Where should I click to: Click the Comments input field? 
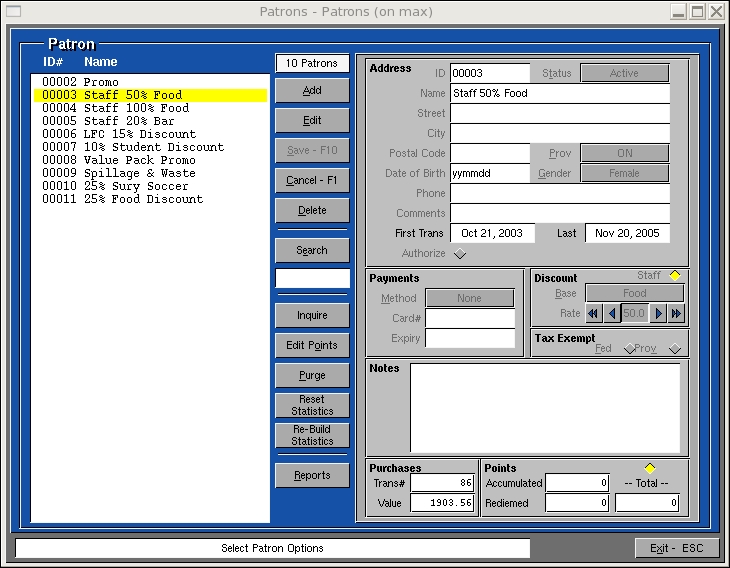(x=560, y=213)
